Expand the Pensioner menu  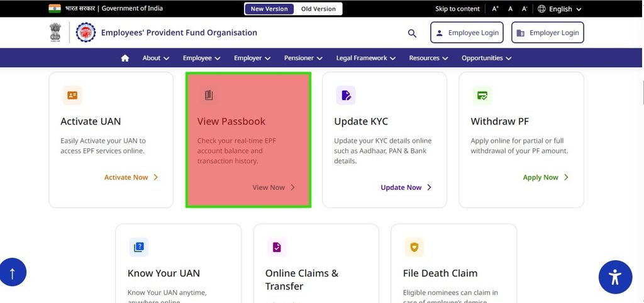(303, 58)
